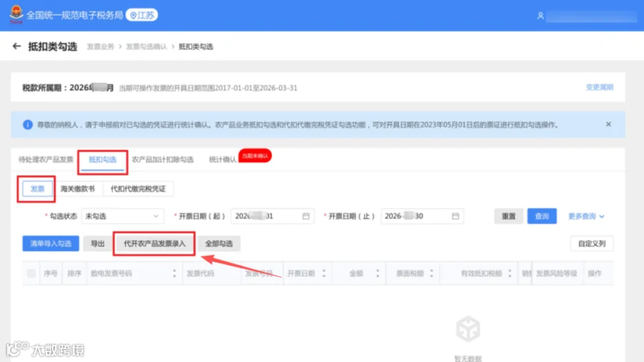This screenshot has width=644, height=362.
Task: Open the 统计确认 tab
Action: pos(223,160)
